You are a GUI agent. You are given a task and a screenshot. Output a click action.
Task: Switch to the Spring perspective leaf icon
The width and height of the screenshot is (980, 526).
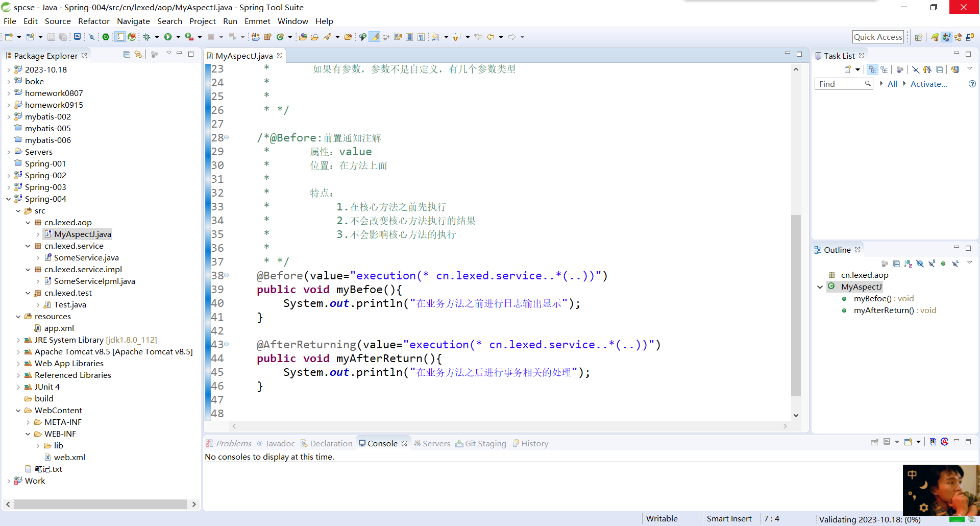pyautogui.click(x=935, y=37)
